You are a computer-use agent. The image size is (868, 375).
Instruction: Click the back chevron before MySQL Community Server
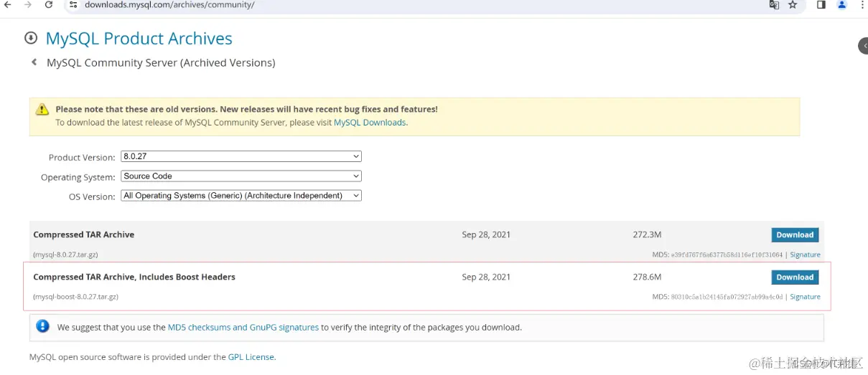pyautogui.click(x=34, y=62)
